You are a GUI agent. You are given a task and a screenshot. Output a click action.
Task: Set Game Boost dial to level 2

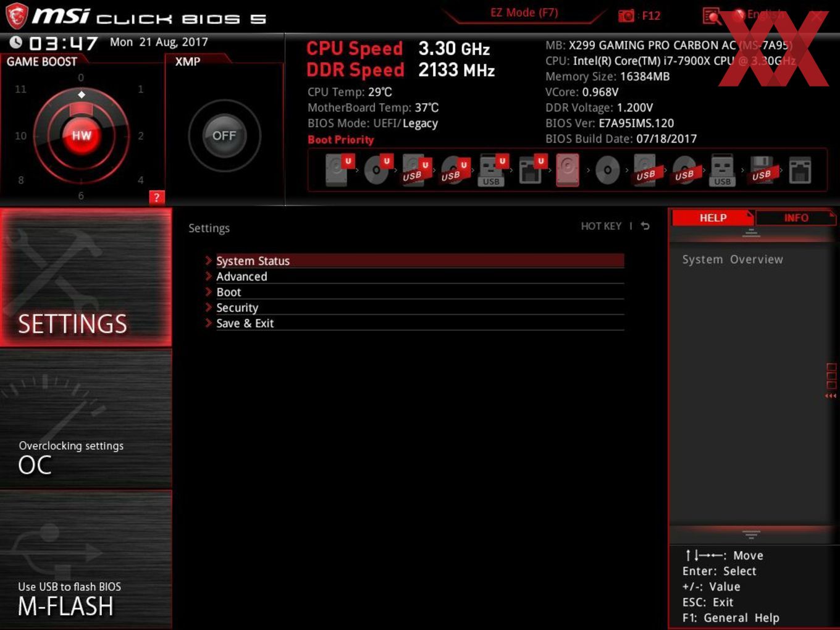(141, 135)
